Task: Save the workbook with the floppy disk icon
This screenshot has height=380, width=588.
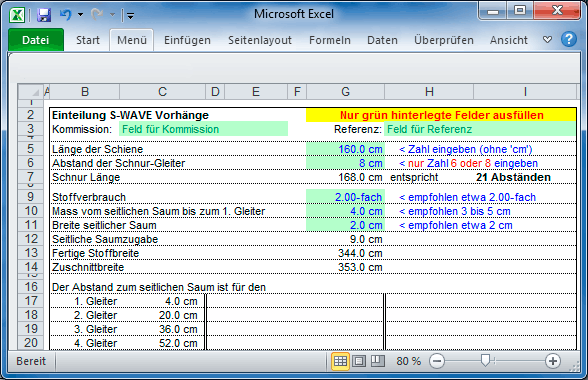Action: click(44, 15)
